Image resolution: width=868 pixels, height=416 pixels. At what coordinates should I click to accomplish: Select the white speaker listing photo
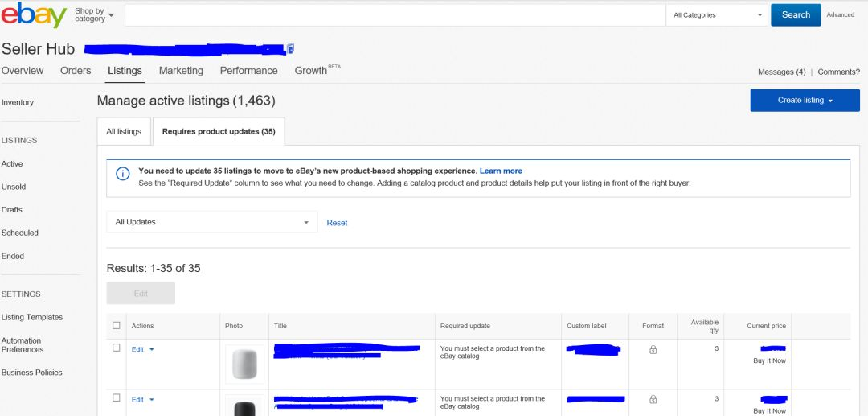(244, 364)
